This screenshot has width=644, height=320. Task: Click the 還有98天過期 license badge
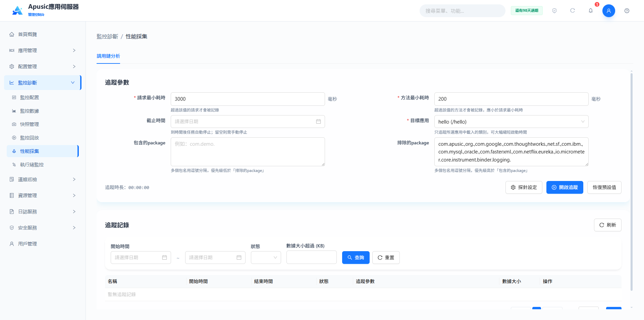pos(527,11)
